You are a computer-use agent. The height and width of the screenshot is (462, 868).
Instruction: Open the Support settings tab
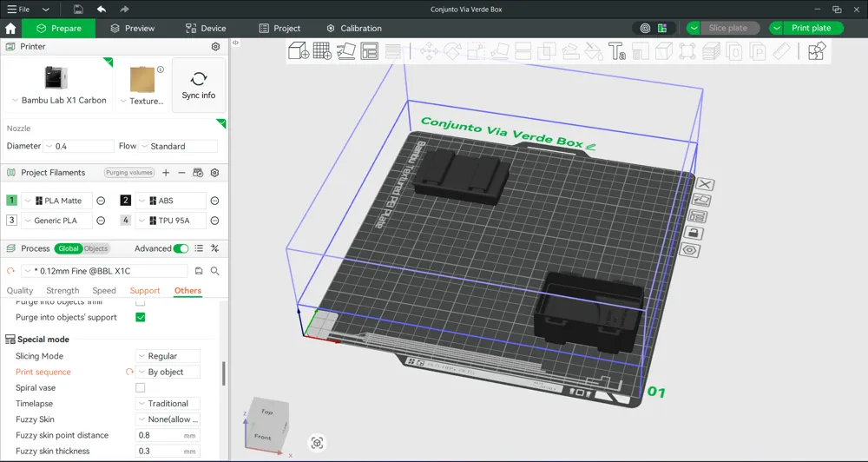click(x=145, y=291)
